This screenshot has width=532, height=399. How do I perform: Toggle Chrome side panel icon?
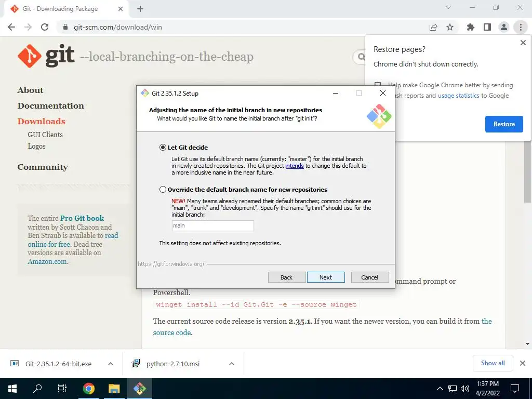tap(487, 27)
